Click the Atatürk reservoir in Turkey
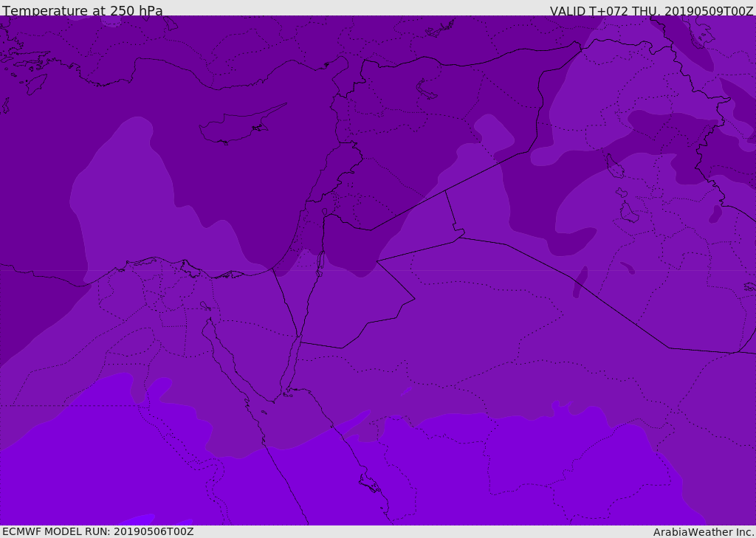The width and height of the screenshot is (756, 538). click(441, 30)
